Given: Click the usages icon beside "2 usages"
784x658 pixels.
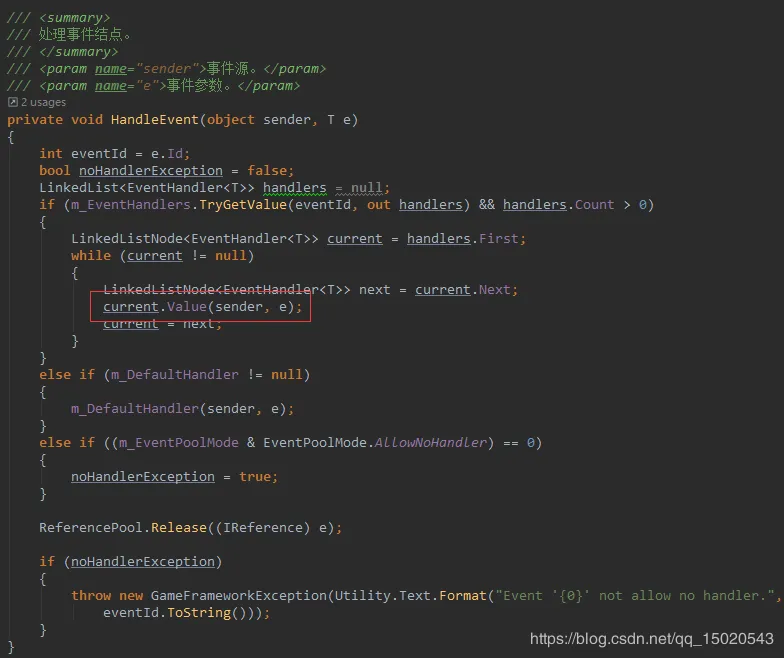Looking at the screenshot, I should coord(12,102).
